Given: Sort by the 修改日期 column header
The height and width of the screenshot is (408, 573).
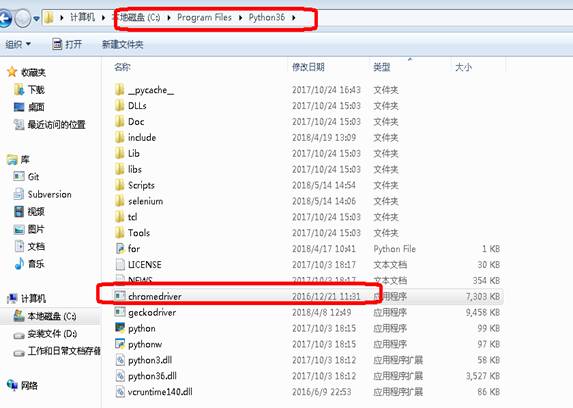Looking at the screenshot, I should (308, 67).
